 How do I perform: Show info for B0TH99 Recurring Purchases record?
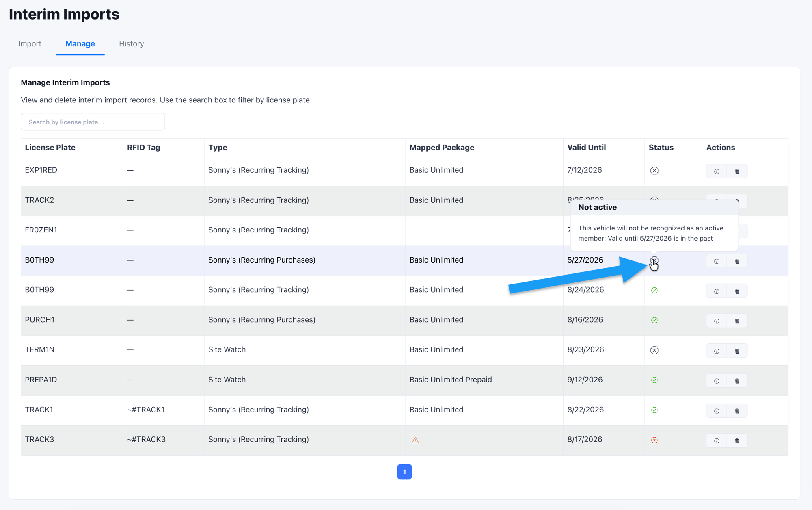click(x=717, y=261)
